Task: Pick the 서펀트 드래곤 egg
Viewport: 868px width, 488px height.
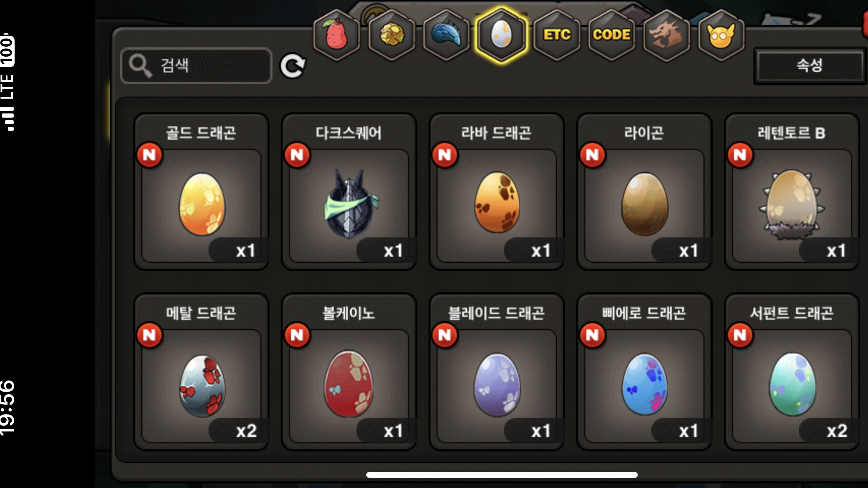Action: (792, 372)
